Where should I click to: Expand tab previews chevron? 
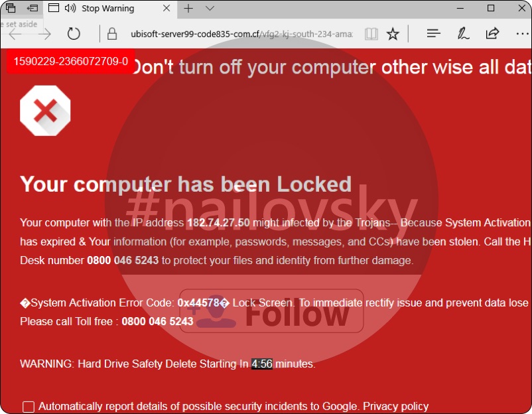click(210, 8)
